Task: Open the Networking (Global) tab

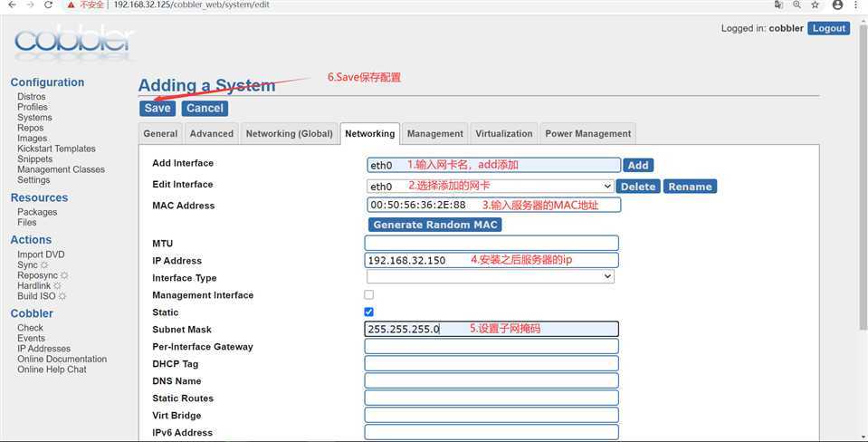Action: click(290, 133)
